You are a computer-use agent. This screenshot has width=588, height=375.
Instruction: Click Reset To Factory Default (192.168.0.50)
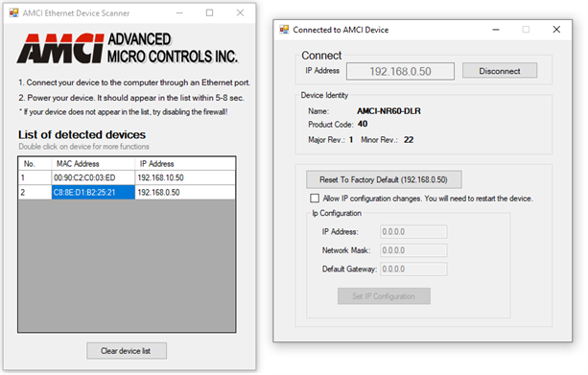coord(384,179)
